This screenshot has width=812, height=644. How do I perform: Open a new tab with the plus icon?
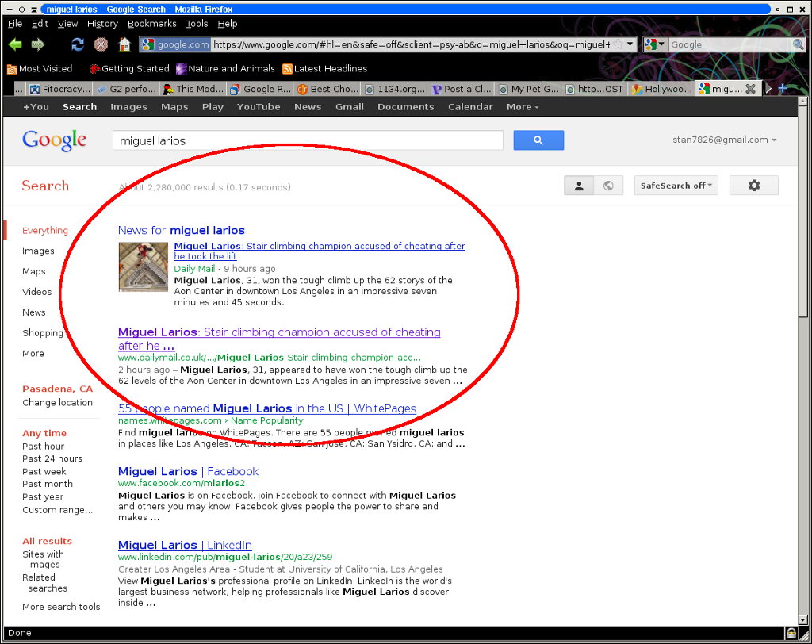coord(783,89)
